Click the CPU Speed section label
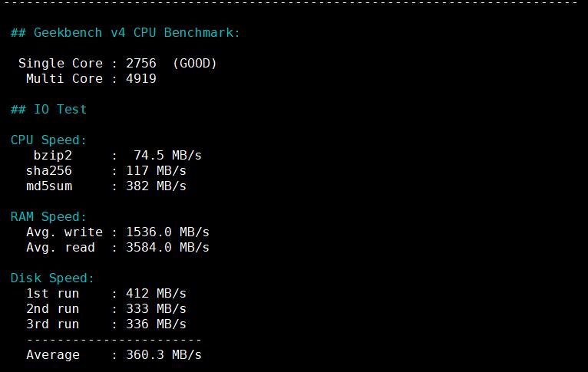 click(48, 140)
